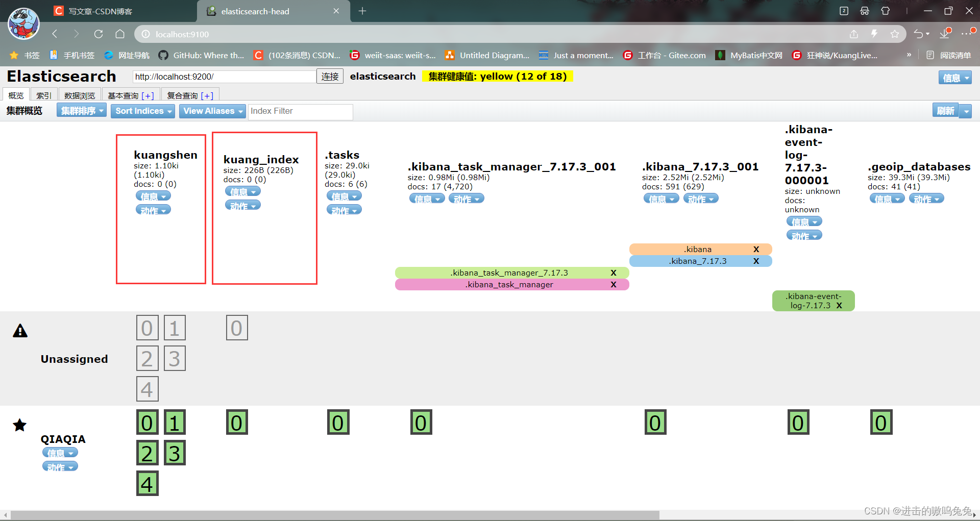Click the share icon in address bar
This screenshot has width=980, height=521.
pyautogui.click(x=854, y=34)
